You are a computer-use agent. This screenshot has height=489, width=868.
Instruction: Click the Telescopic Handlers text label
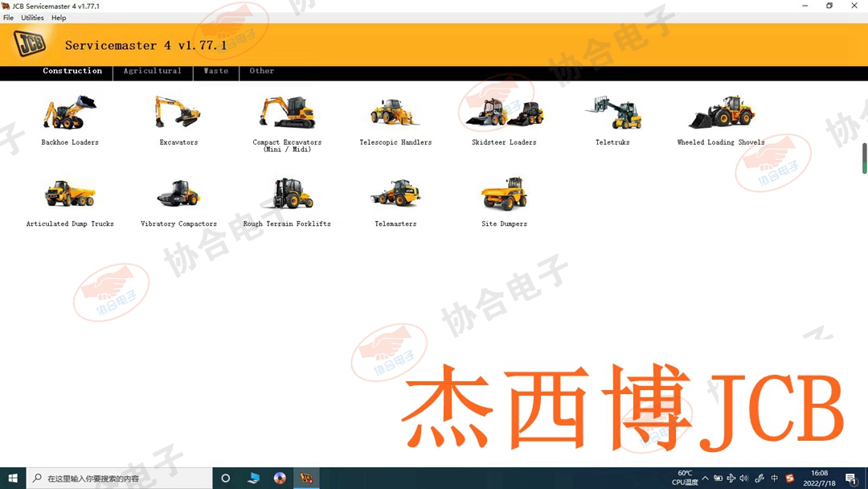pyautogui.click(x=395, y=142)
